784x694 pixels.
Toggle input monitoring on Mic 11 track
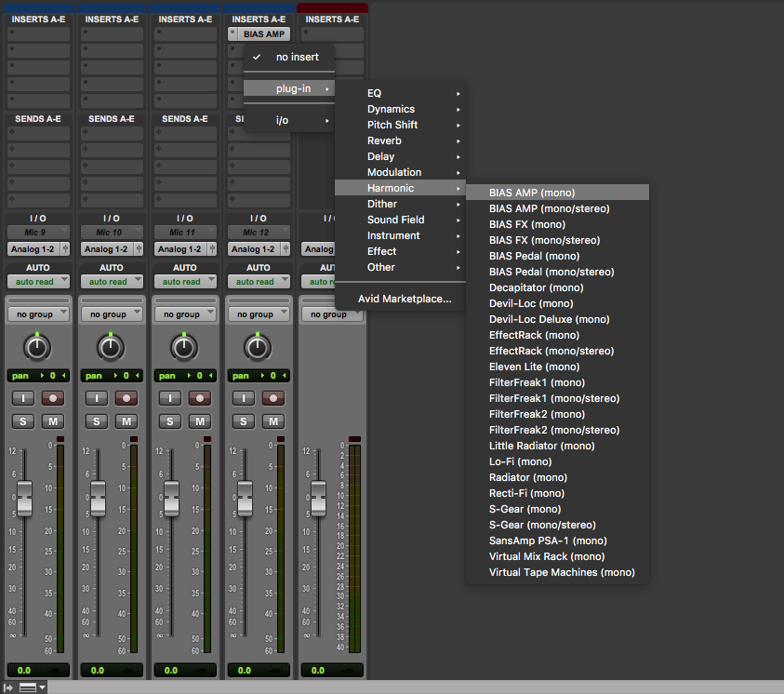pos(170,398)
